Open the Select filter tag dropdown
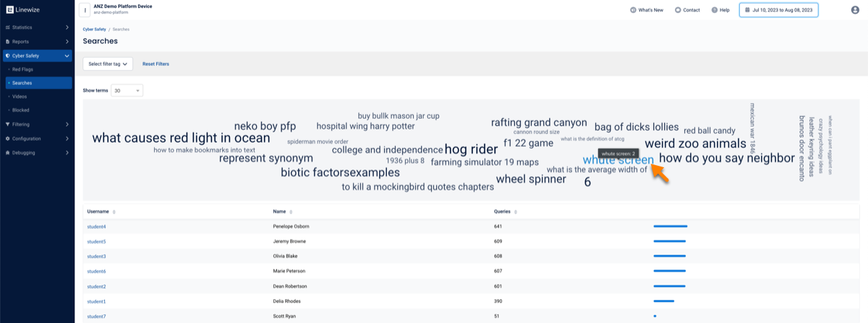Screen dimensions: 868x323 point(108,64)
